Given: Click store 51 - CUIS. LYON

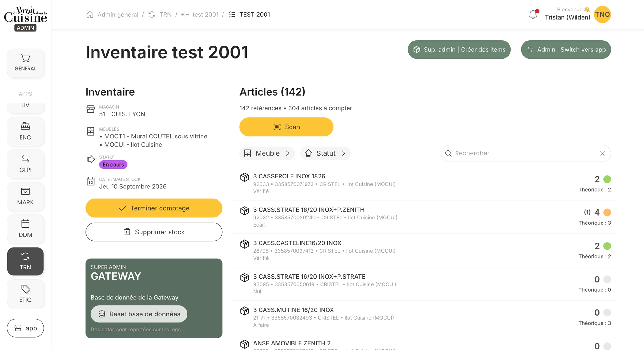Looking at the screenshot, I should (122, 114).
